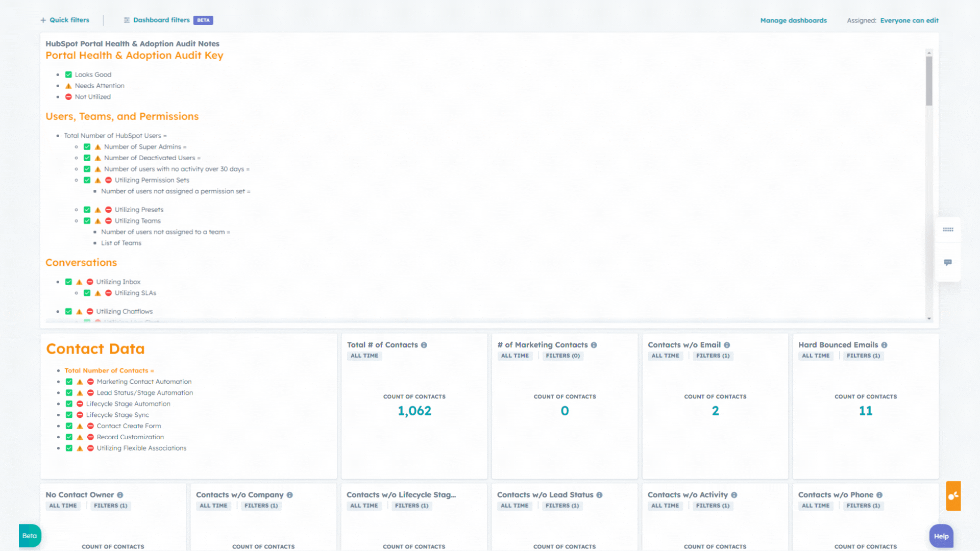Click the text 'Total Number of Contacts ='
The height and width of the screenshot is (551, 980).
point(109,371)
